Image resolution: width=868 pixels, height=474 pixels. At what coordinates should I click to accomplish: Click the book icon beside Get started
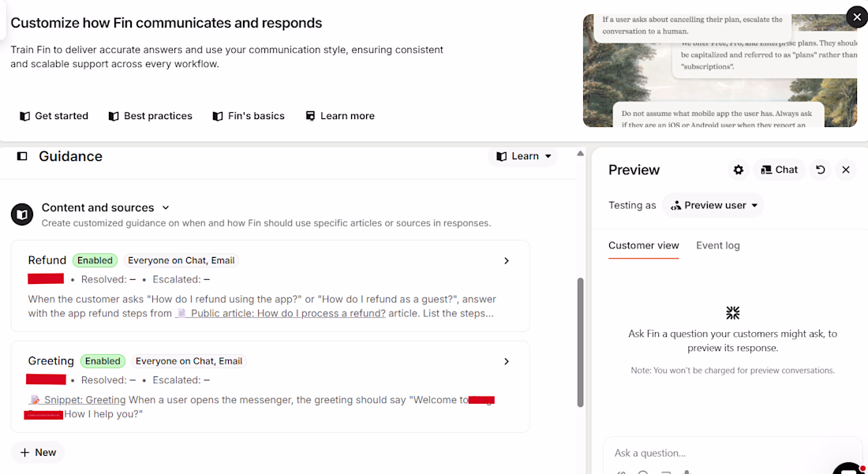[24, 116]
